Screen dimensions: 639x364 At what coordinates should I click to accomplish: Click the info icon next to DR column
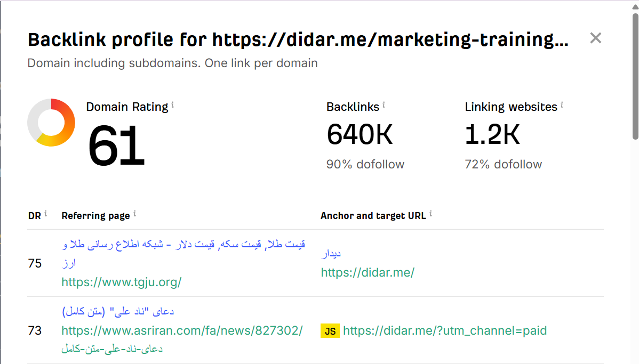(45, 213)
